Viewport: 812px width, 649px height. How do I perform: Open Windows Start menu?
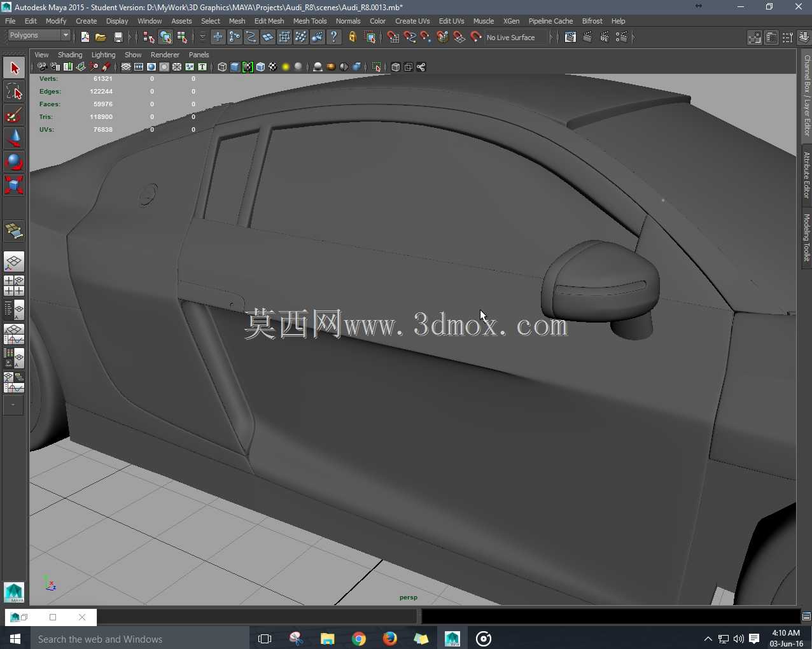click(15, 639)
